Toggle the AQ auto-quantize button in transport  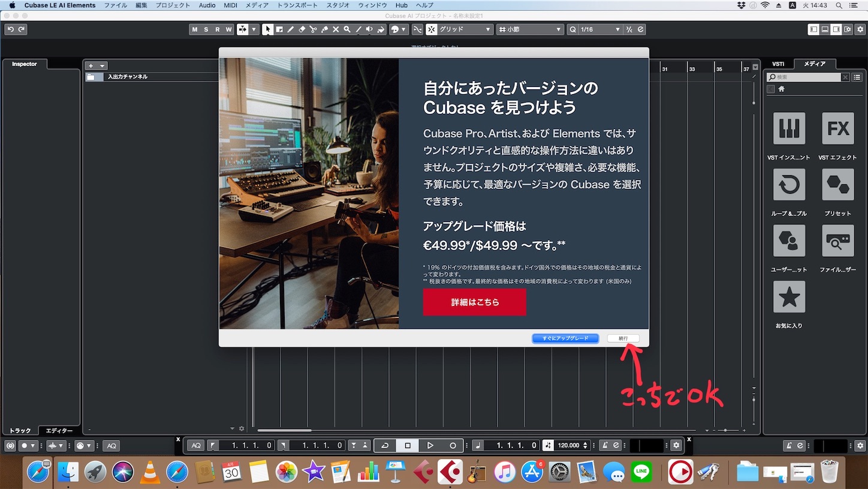tap(195, 445)
